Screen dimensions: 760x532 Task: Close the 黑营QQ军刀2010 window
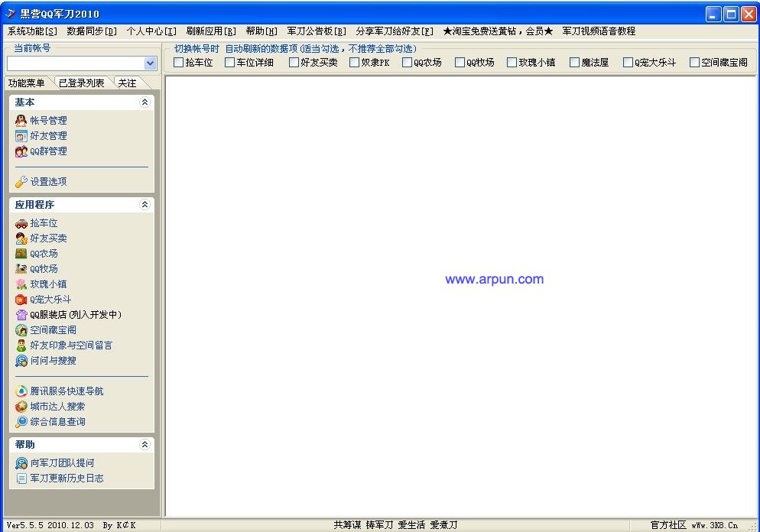[x=749, y=14]
